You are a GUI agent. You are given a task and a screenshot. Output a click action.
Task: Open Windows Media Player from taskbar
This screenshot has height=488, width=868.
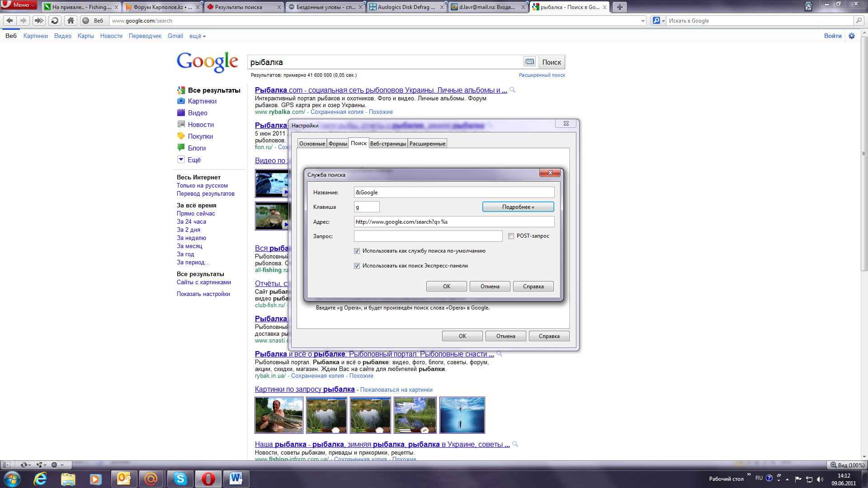coord(95,479)
